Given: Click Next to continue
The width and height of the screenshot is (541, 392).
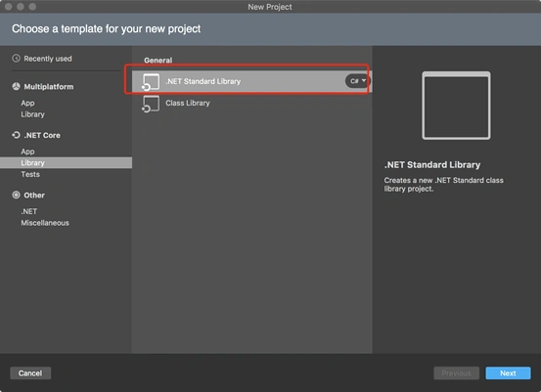Looking at the screenshot, I should (508, 373).
